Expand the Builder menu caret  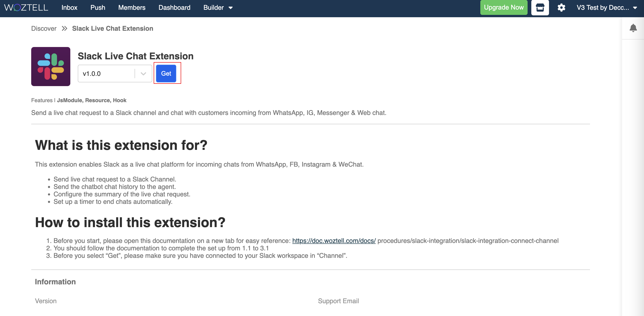pos(231,8)
